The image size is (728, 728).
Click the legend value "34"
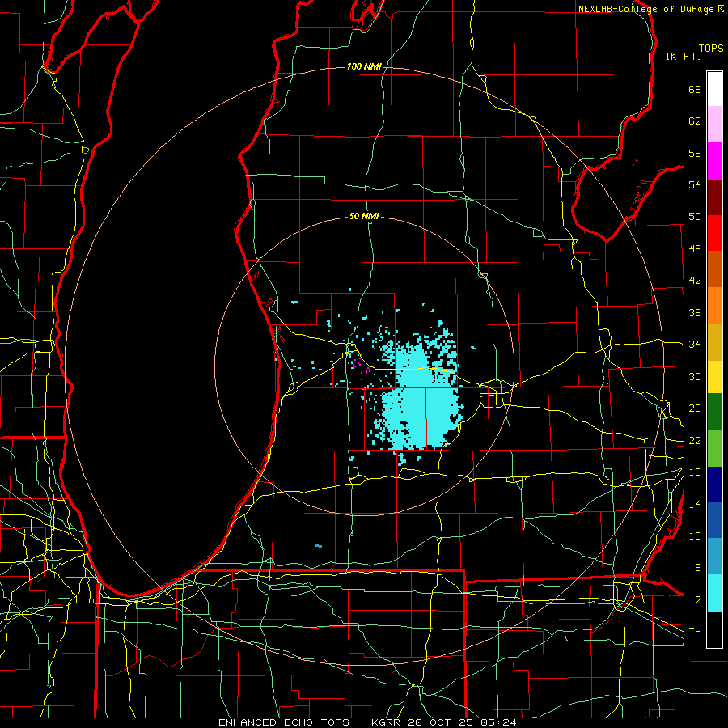(x=695, y=345)
